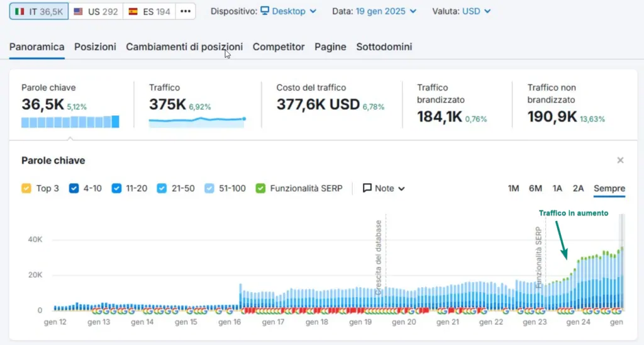This screenshot has width=644, height=345.
Task: Toggle the 11-20 positions checkbox
Action: pos(116,188)
